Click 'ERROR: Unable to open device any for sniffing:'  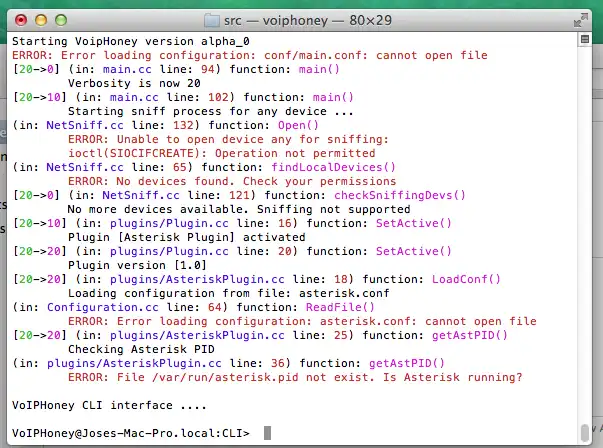[x=228, y=139]
